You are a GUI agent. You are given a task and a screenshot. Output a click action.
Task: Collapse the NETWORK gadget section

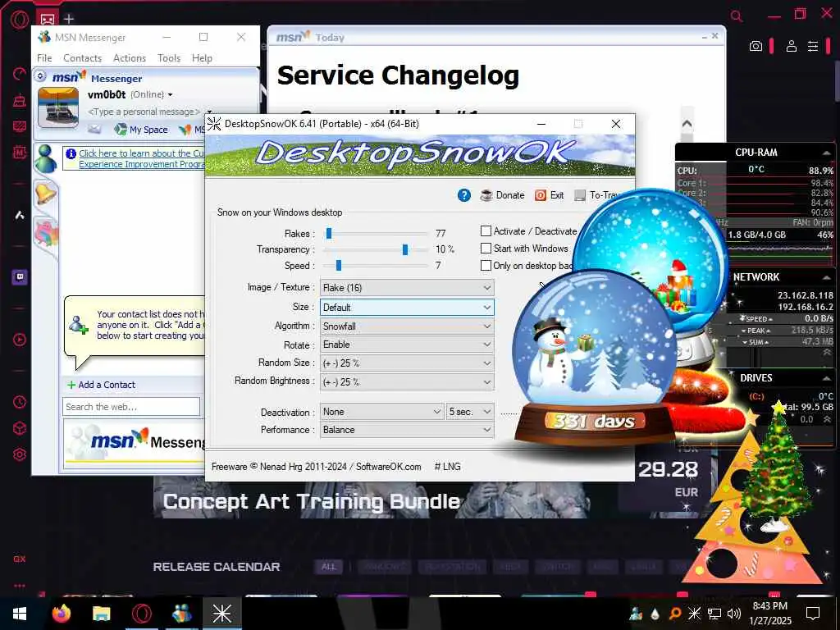tap(826, 277)
